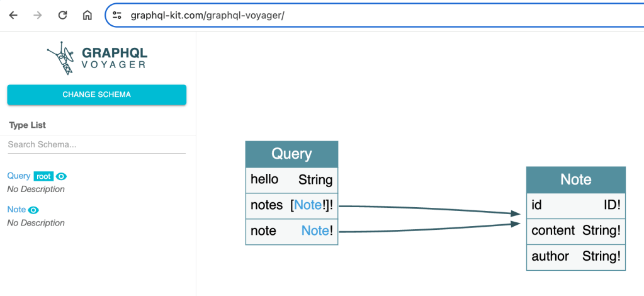Select the Query node header in graph

(291, 154)
